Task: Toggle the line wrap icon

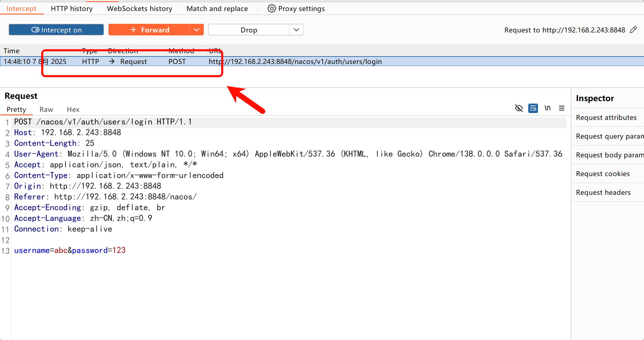Action: 533,108
